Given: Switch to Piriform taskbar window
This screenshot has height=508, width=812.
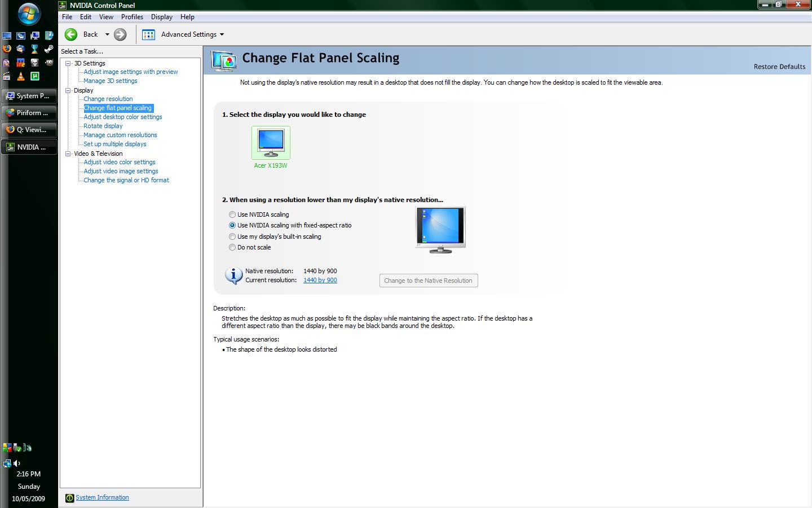Looking at the screenshot, I should coord(29,113).
